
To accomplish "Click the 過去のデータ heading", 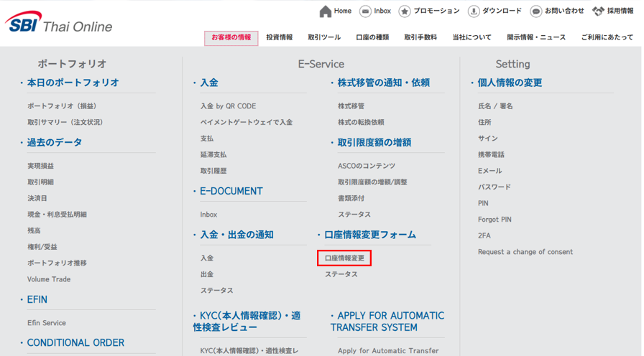I will (54, 142).
